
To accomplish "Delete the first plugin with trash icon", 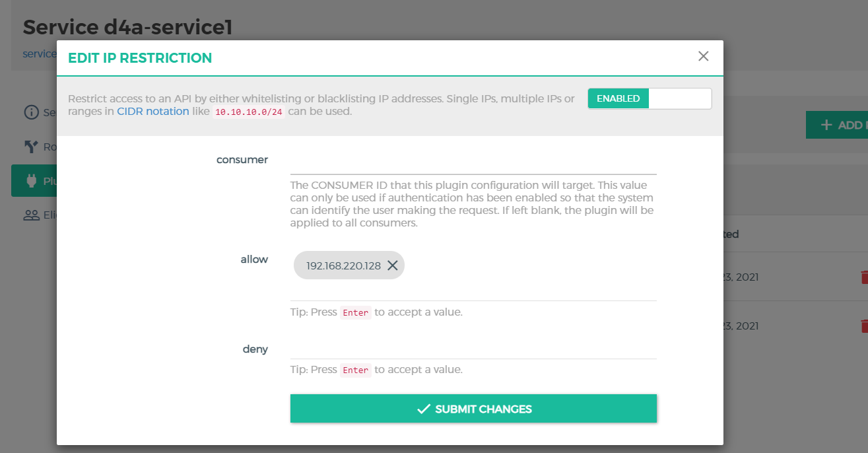I will (863, 277).
